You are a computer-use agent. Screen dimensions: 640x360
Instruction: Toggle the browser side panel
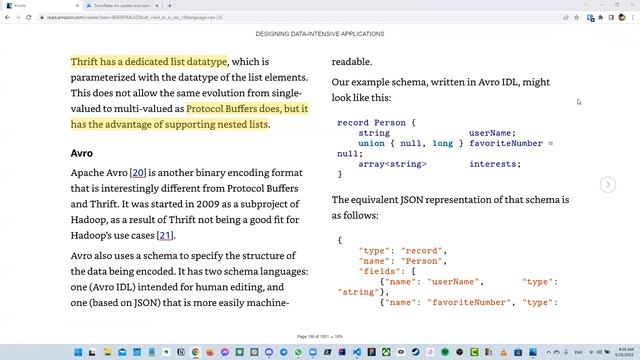(x=611, y=18)
